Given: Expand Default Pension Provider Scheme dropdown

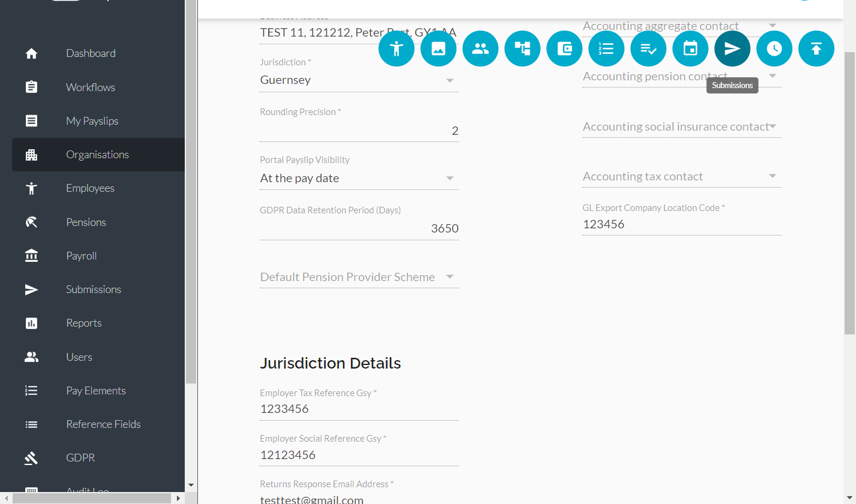Looking at the screenshot, I should coord(359,277).
